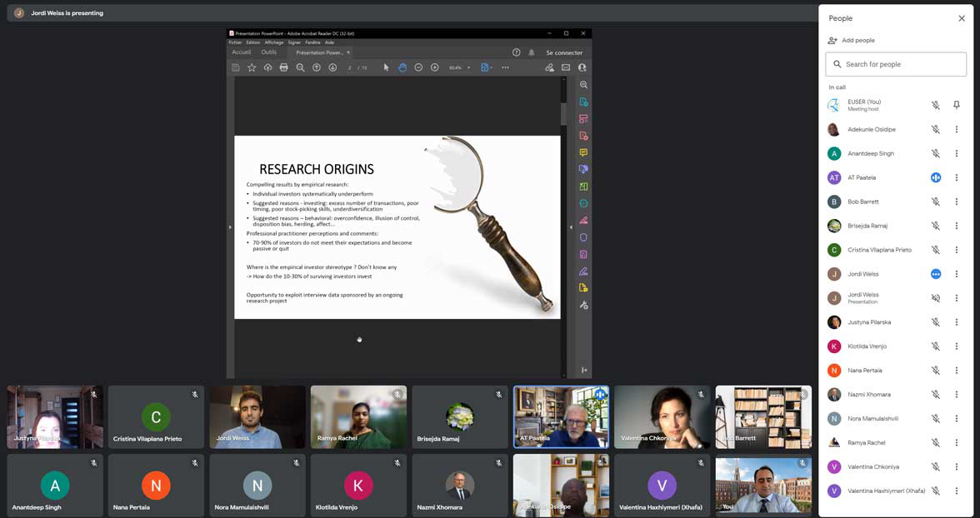Mute Adekunle Osidipe's microphone
The height and width of the screenshot is (518, 980).
pos(935,129)
